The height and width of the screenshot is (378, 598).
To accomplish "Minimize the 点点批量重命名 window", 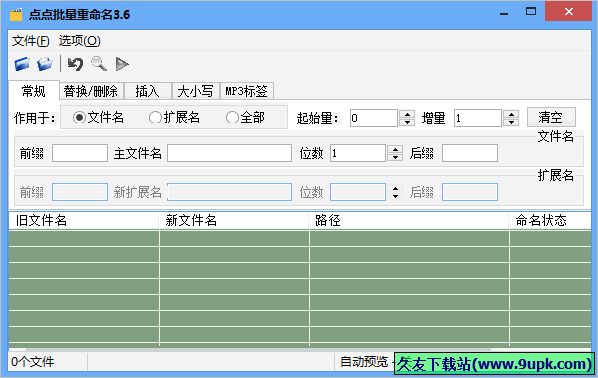I will tap(504, 14).
